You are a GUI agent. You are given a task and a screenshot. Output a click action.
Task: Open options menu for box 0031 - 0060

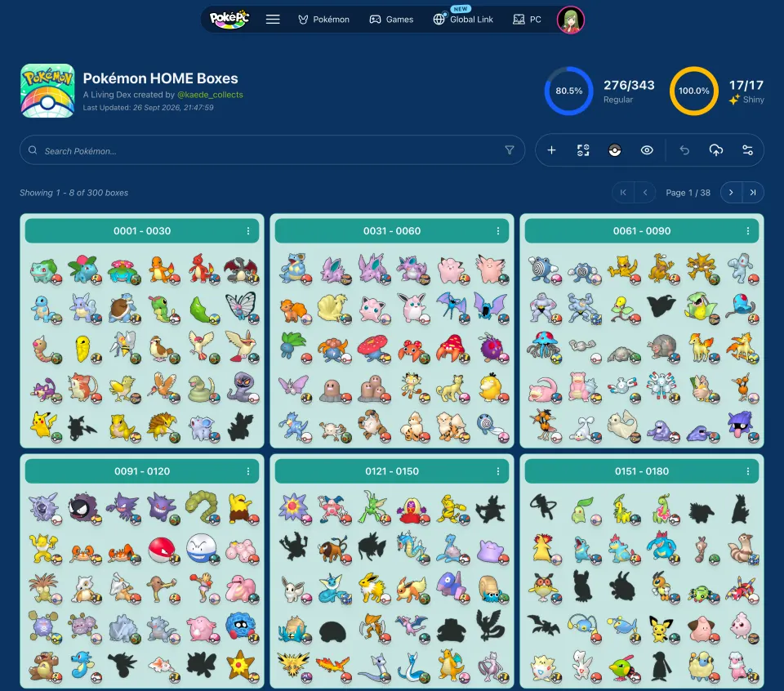click(498, 231)
